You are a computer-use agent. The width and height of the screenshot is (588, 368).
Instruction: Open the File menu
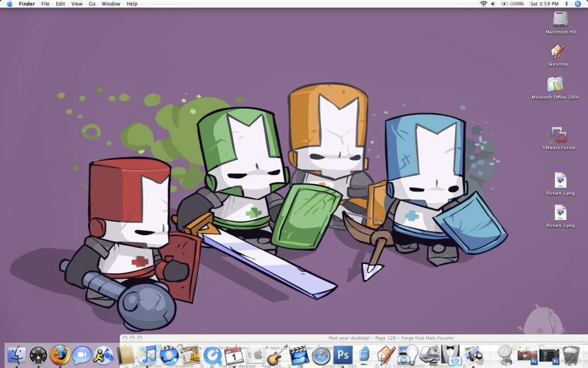[x=45, y=4]
